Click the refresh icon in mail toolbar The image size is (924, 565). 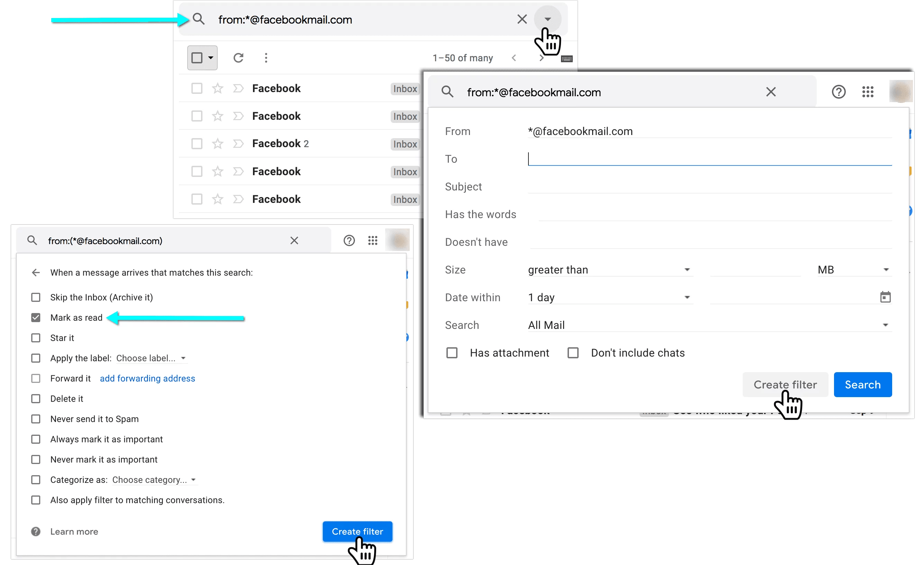[x=238, y=58]
